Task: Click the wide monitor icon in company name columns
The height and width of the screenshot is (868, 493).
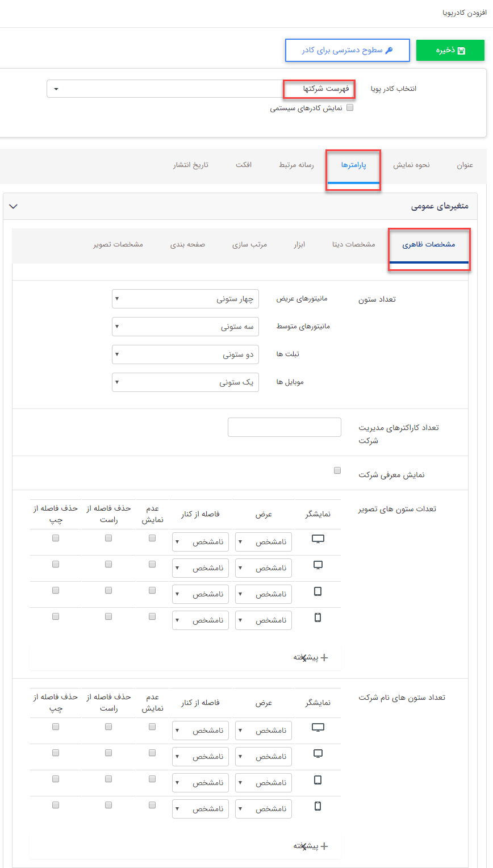Action: [x=318, y=727]
